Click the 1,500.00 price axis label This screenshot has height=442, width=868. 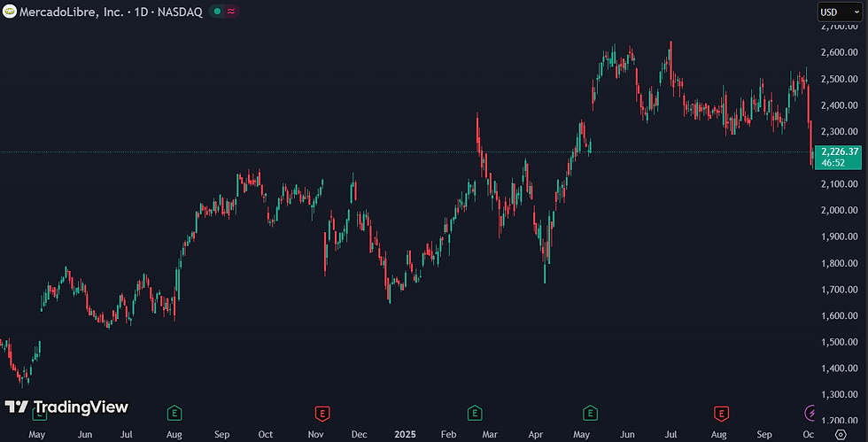[x=840, y=342]
